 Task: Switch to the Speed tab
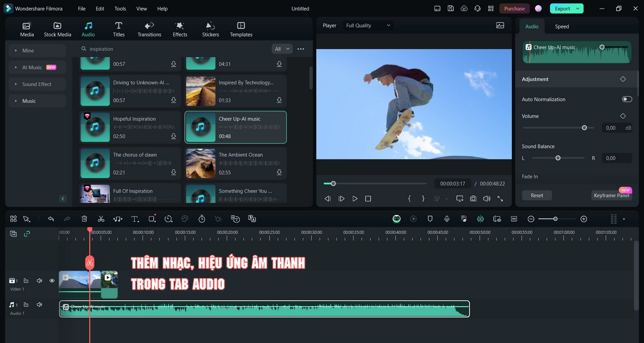pyautogui.click(x=562, y=27)
